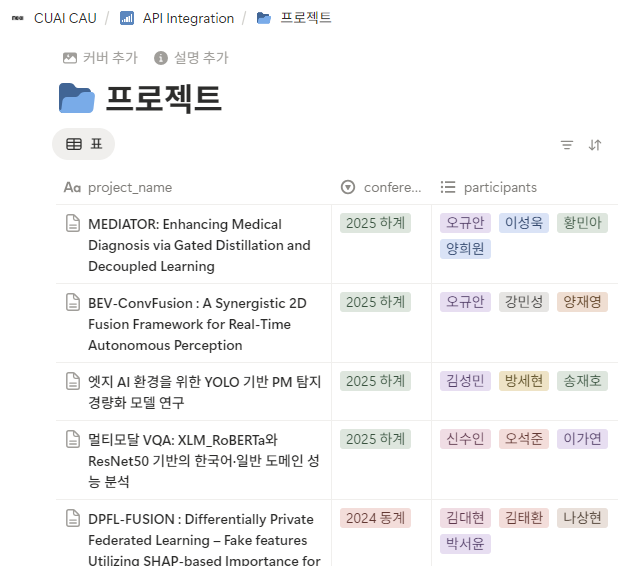Click the page icon of the 멀티모달 VQA row
This screenshot has width=618, height=566.
73,439
